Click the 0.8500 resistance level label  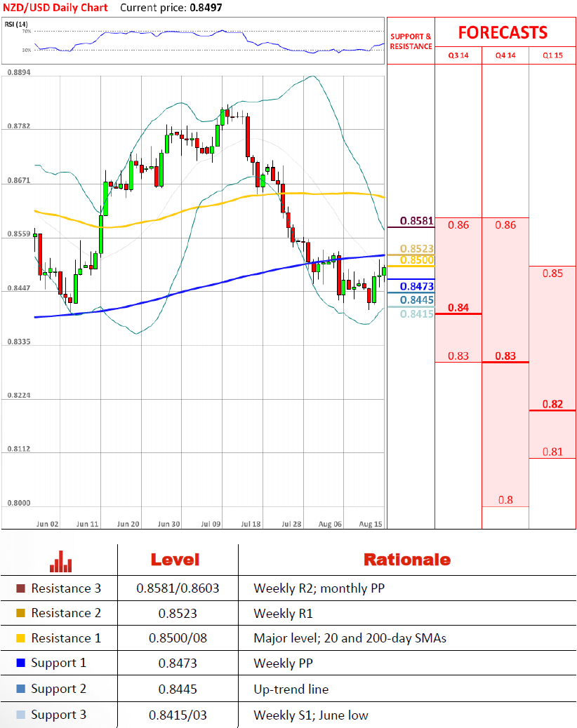coord(417,260)
